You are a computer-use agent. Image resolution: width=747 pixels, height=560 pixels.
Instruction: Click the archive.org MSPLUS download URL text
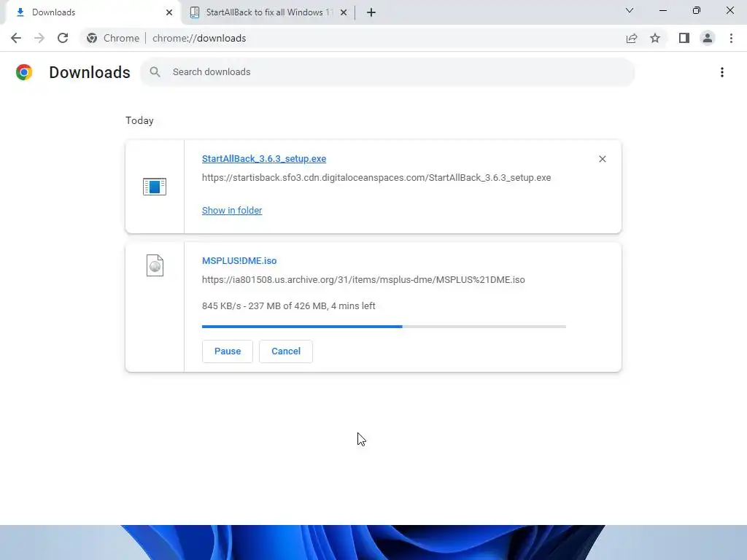(x=363, y=280)
